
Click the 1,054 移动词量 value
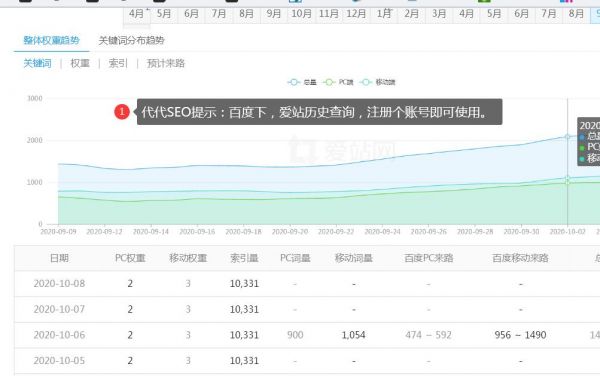tap(354, 335)
